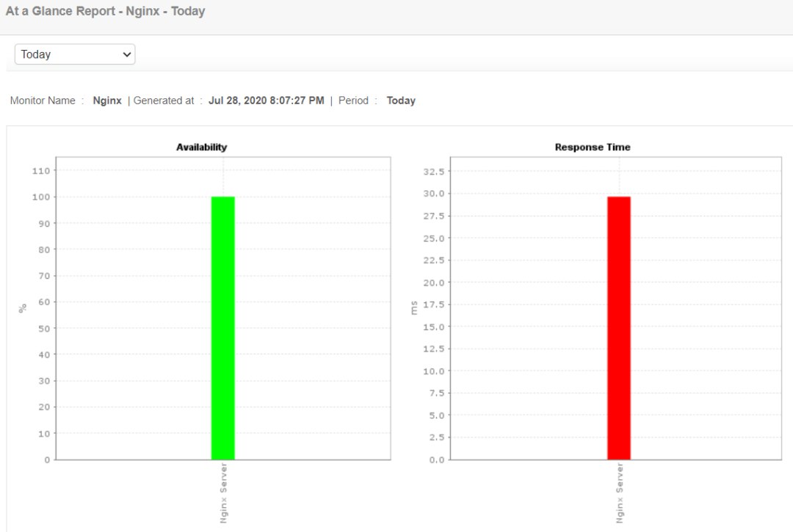Image resolution: width=793 pixels, height=532 pixels.
Task: Click the Monitor Name label
Action: point(43,101)
